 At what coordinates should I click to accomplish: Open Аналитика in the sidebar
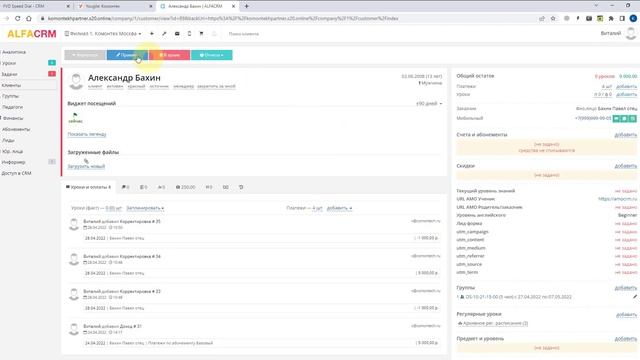[14, 52]
